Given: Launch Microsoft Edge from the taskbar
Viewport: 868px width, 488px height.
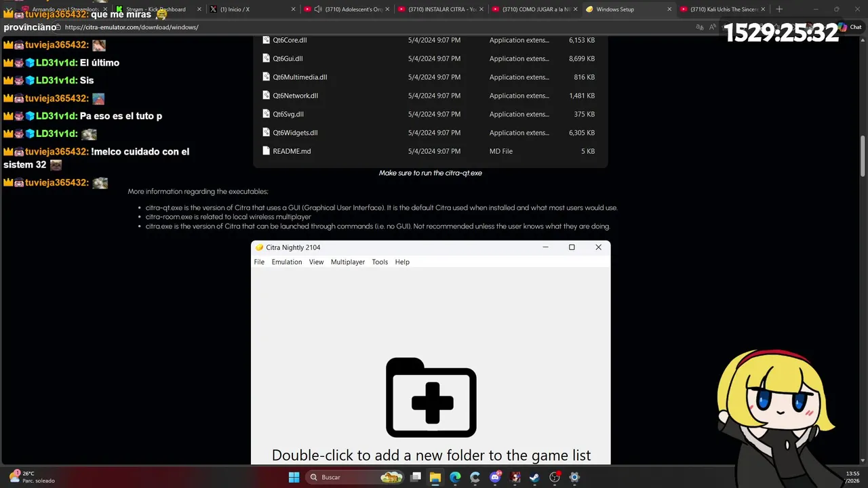Looking at the screenshot, I should (455, 477).
